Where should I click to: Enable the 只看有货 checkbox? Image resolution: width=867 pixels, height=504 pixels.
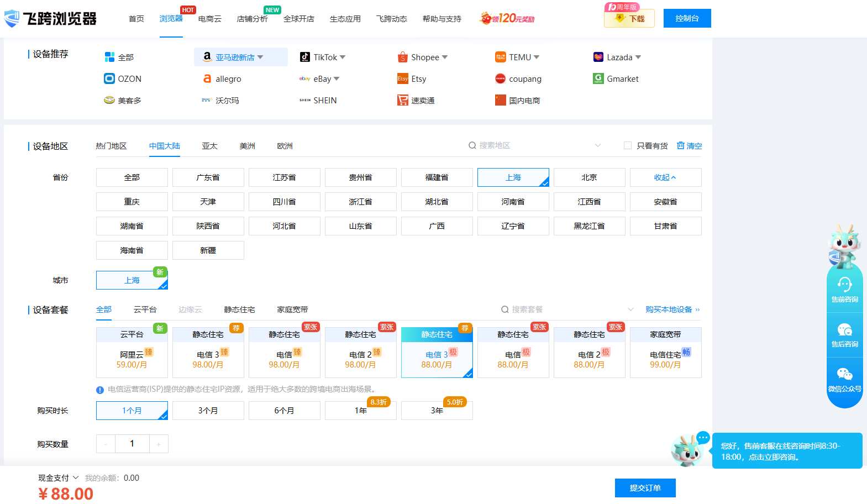click(x=628, y=145)
